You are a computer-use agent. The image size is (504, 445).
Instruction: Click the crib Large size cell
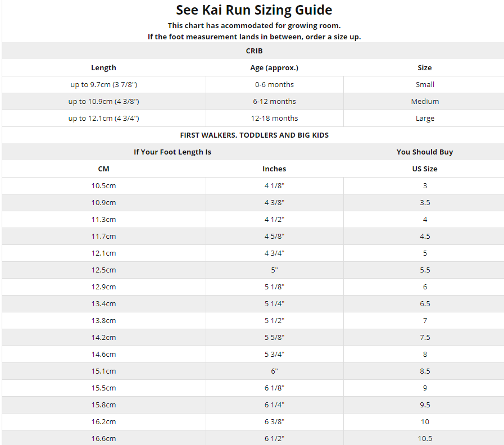(x=425, y=118)
